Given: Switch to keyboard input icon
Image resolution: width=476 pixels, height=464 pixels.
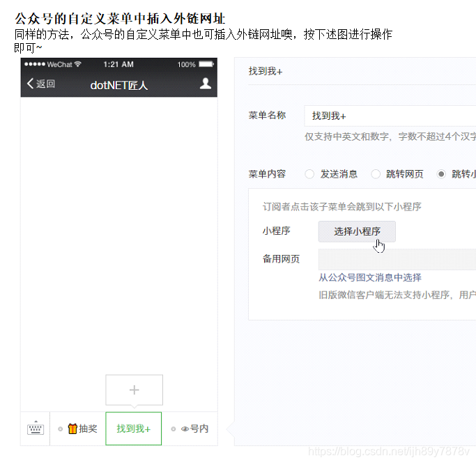Looking at the screenshot, I should click(x=36, y=428).
